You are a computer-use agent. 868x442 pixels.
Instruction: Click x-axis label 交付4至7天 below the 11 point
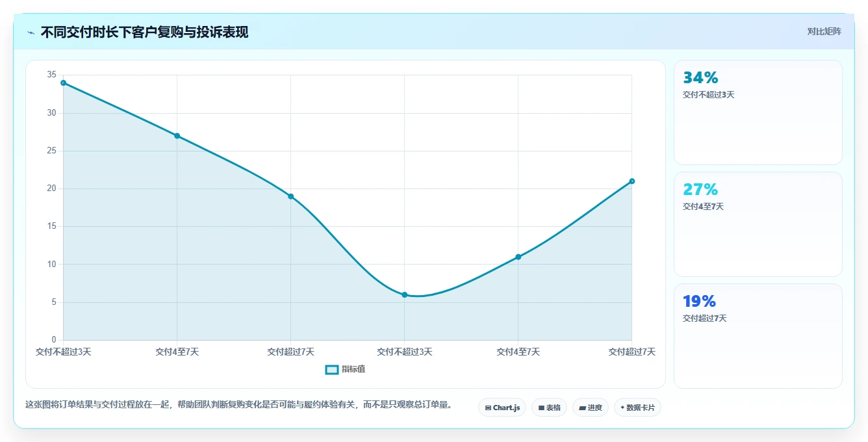pos(518,352)
